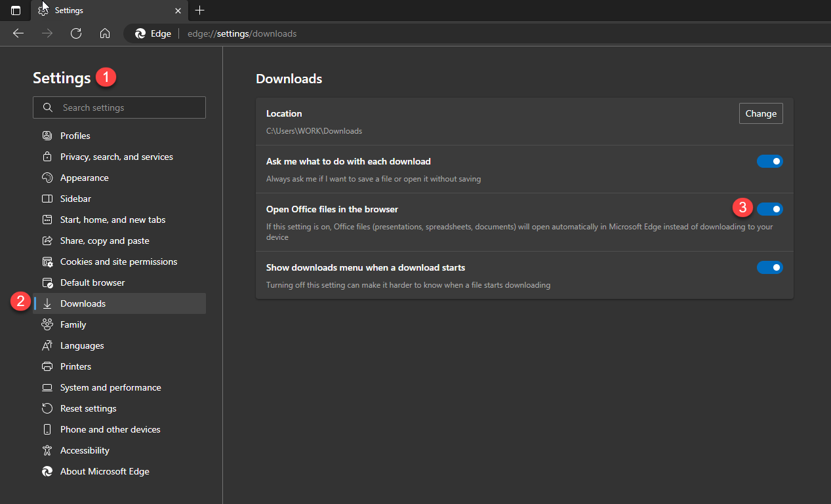Click Change download location button
Image resolution: width=831 pixels, height=504 pixels.
[761, 113]
